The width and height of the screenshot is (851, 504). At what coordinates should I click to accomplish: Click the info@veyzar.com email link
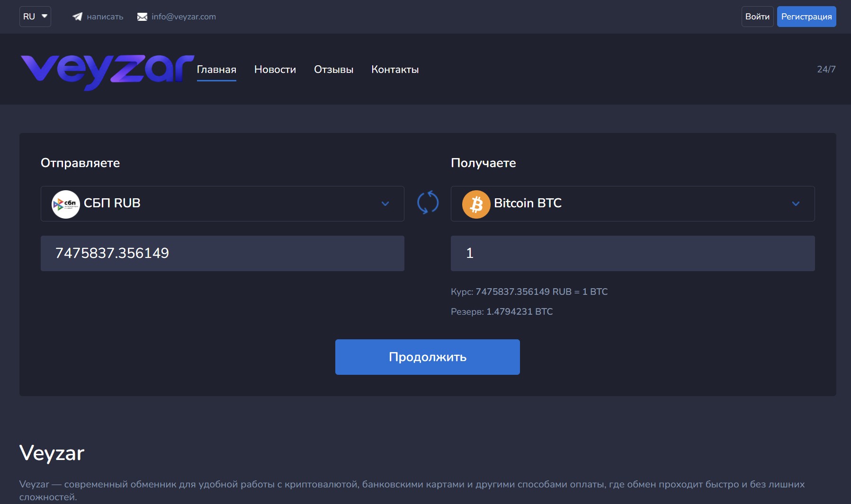click(184, 17)
